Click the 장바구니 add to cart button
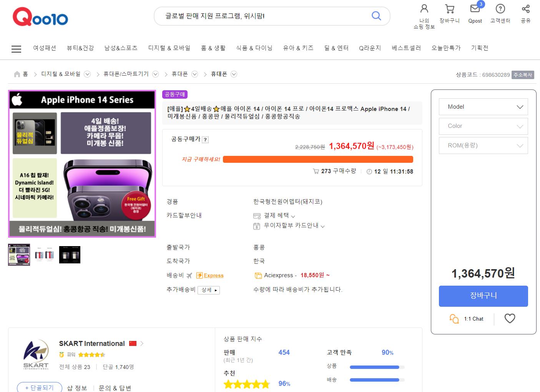Viewport: 540px width, 392px height. (x=483, y=296)
